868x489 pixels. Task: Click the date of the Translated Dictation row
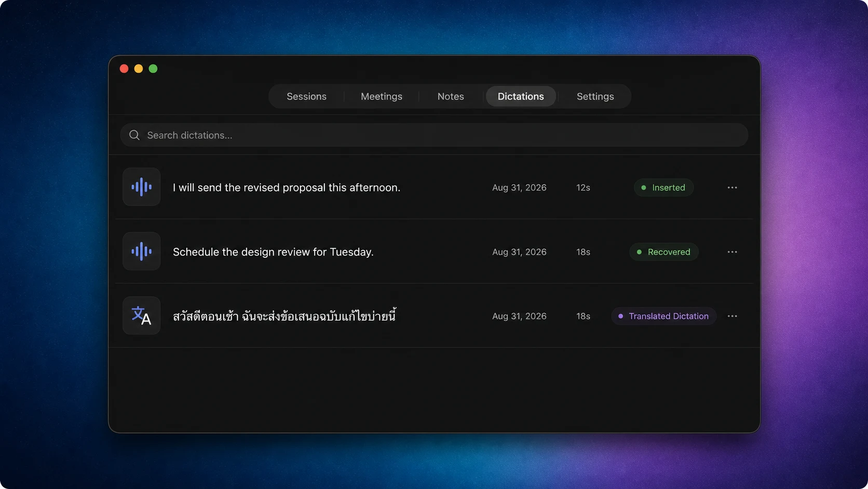519,316
